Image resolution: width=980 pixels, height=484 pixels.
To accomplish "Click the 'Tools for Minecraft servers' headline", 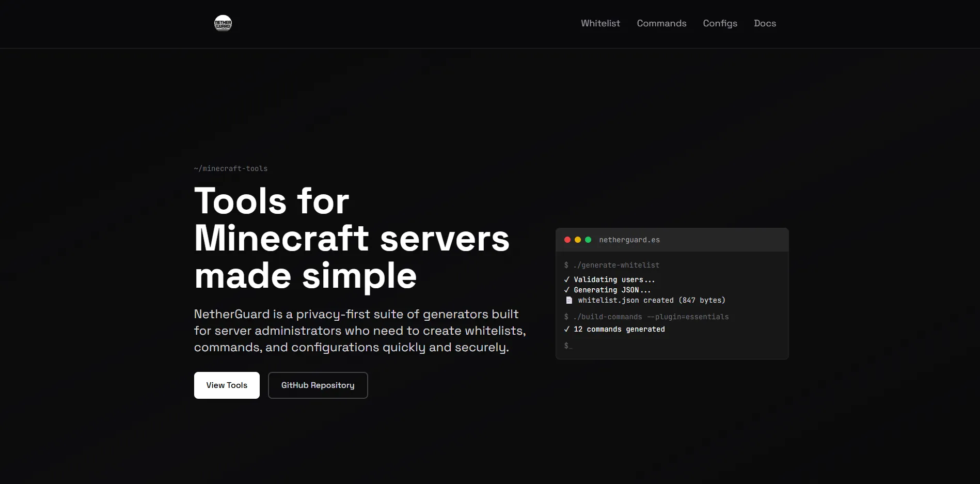I will click(351, 238).
